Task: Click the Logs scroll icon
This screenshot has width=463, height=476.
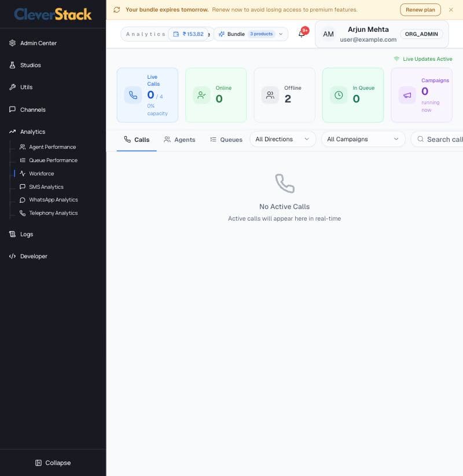Action: [x=12, y=234]
